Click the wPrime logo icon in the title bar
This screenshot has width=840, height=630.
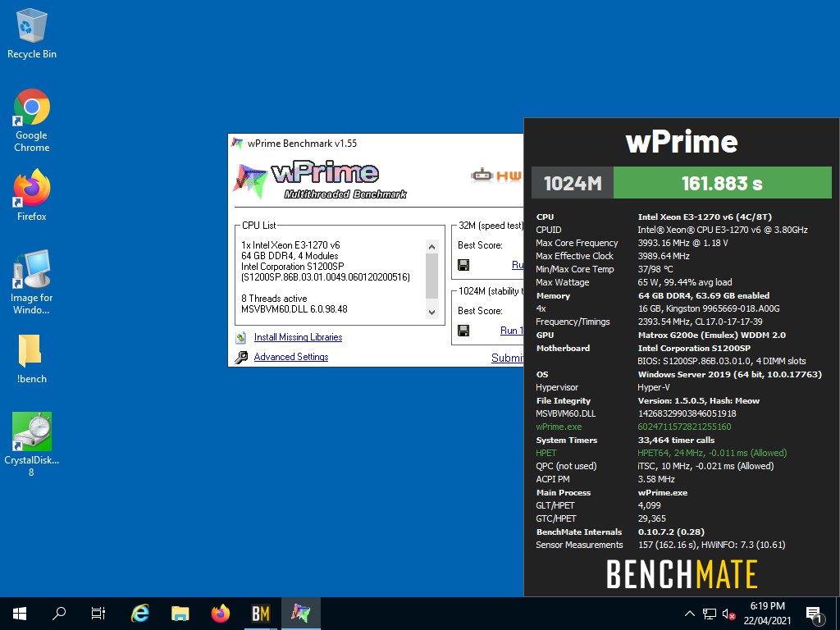pos(237,143)
